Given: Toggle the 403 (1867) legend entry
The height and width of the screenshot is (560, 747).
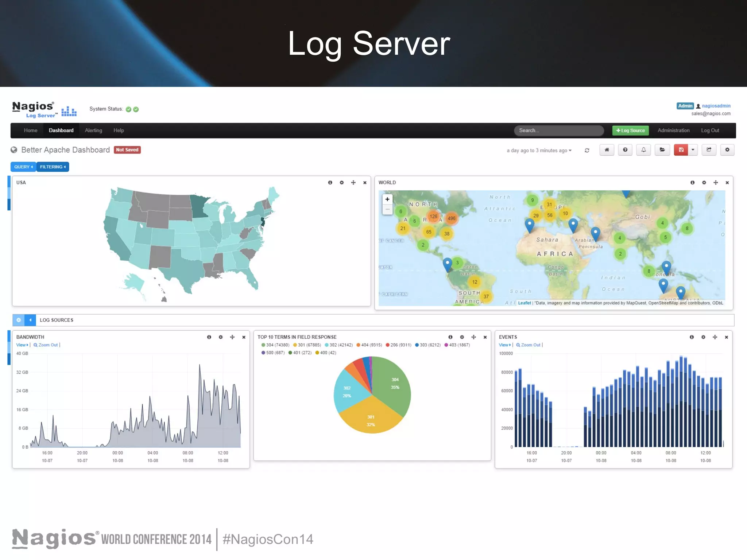Looking at the screenshot, I should 457,345.
